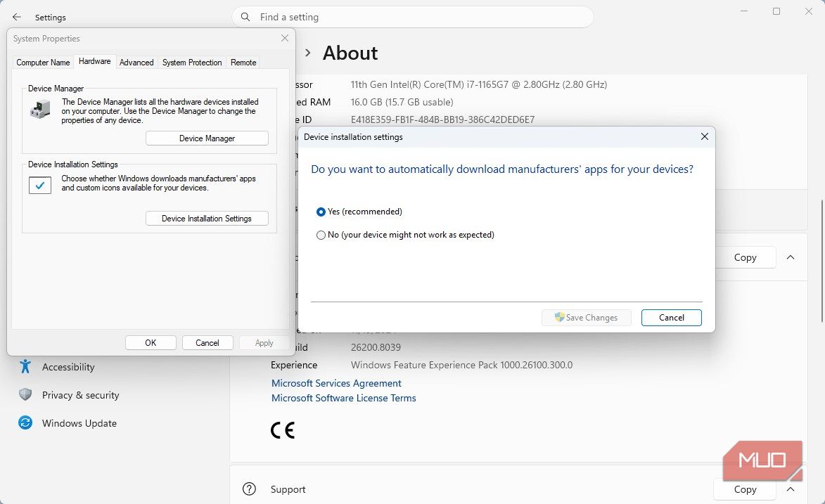Close the System Properties window
Viewport: 825px width, 504px height.
tap(285, 39)
